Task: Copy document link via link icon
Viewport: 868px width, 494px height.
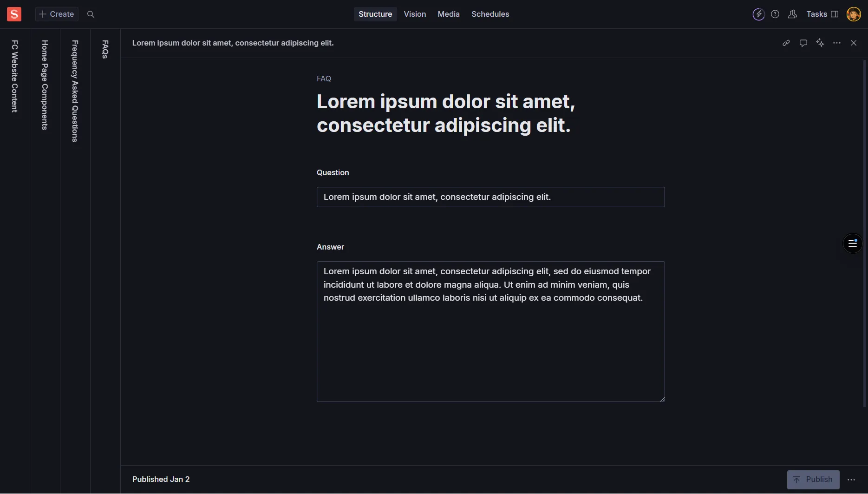Action: click(786, 43)
